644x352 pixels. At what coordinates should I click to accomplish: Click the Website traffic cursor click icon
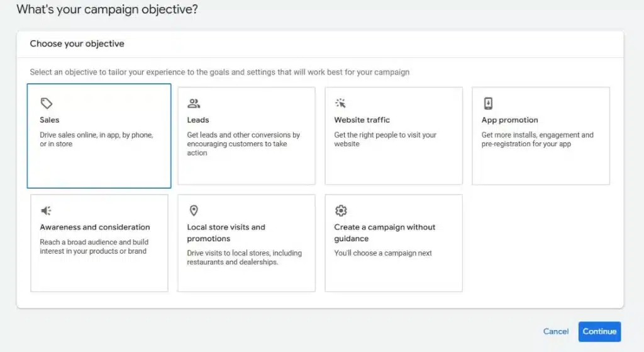[340, 103]
